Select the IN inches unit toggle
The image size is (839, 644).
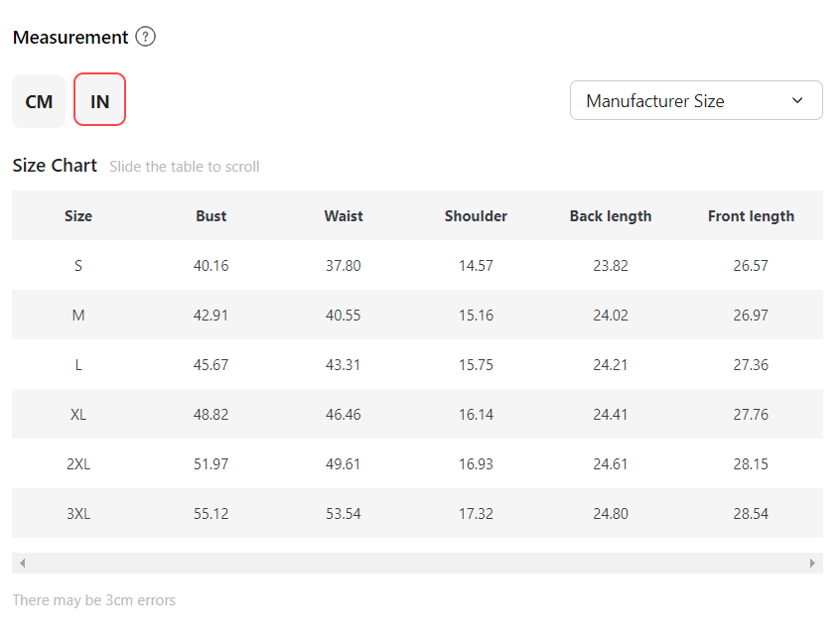pos(99,100)
